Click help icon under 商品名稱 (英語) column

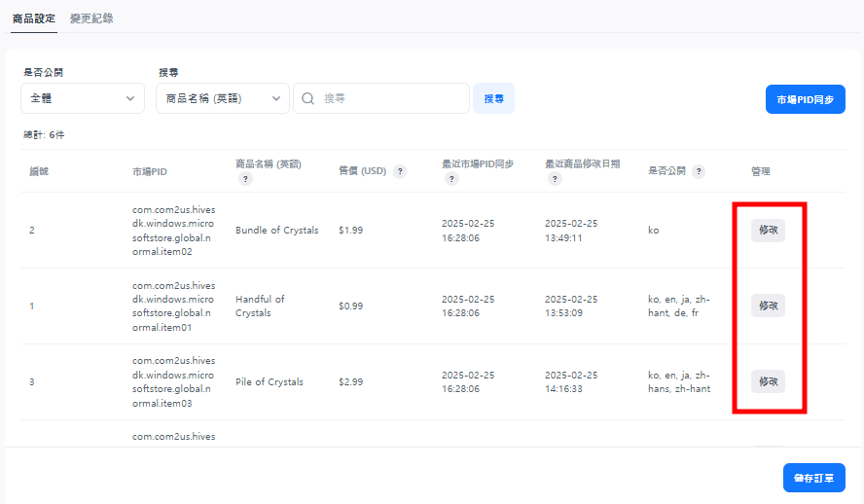245,179
